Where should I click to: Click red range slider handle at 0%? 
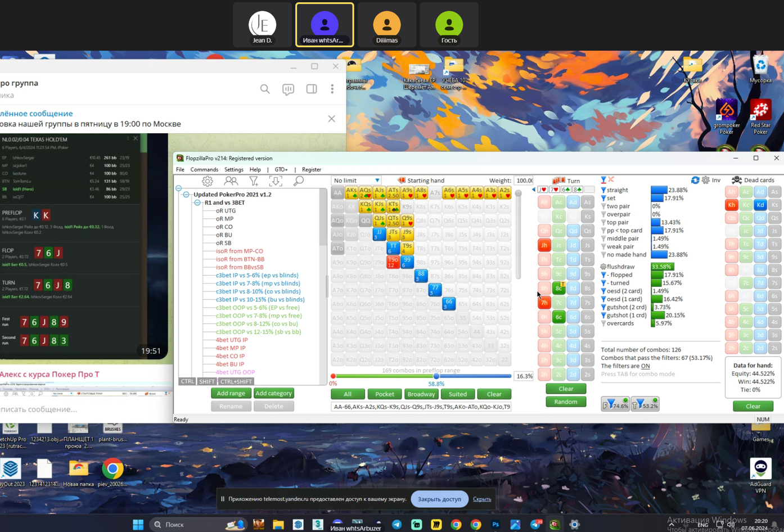pos(333,376)
